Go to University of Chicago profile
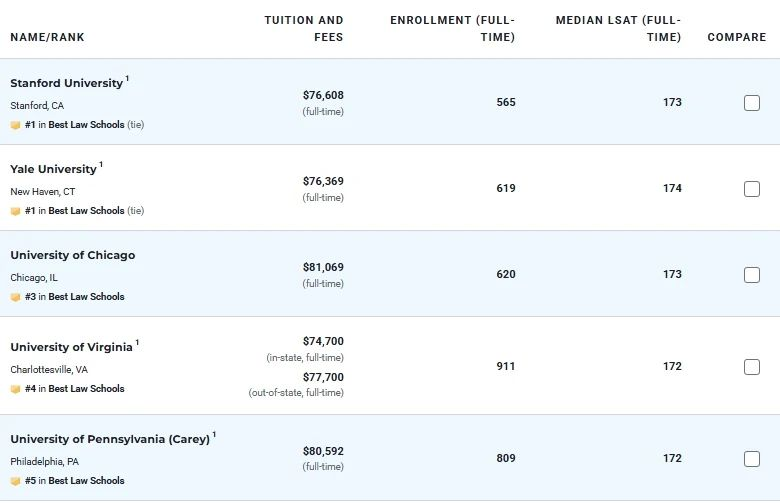This screenshot has height=503, width=780. pos(72,255)
